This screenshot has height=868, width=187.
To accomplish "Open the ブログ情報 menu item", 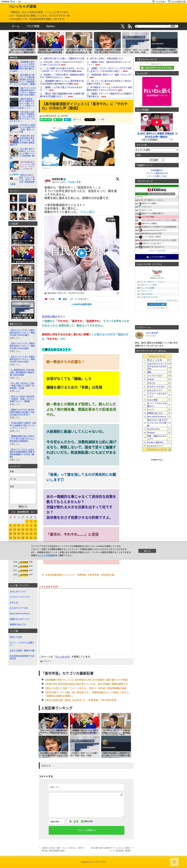I will coord(33,26).
